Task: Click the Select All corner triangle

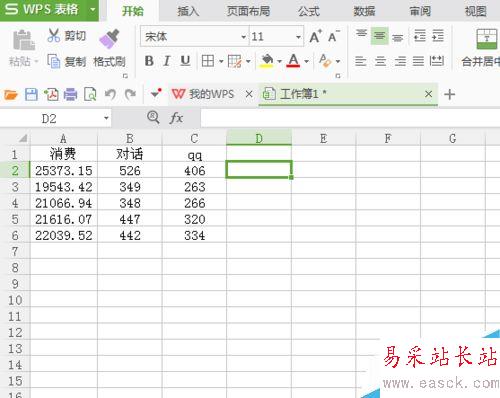Action: pos(22,138)
